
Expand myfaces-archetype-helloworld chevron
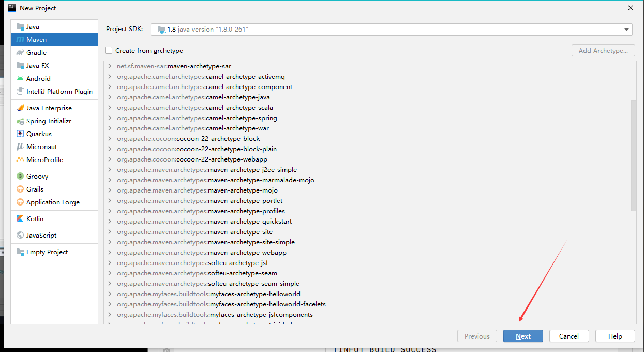point(110,294)
